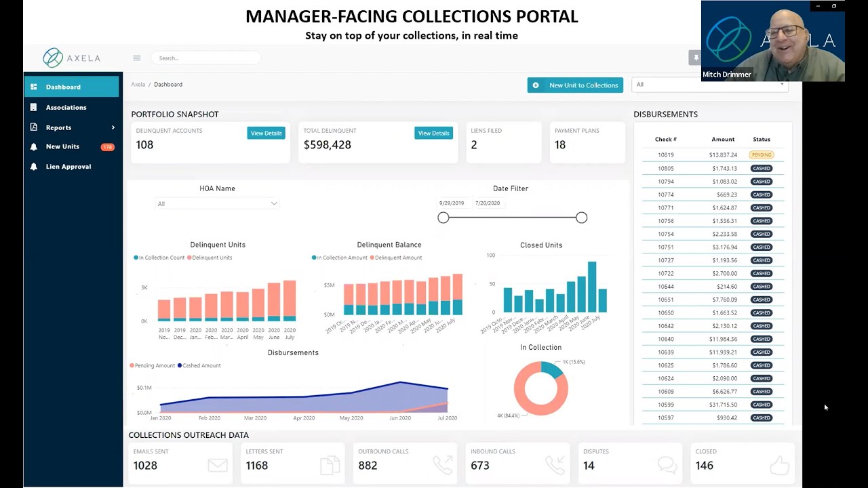Click CASHED status for check 10599

[x=762, y=405]
